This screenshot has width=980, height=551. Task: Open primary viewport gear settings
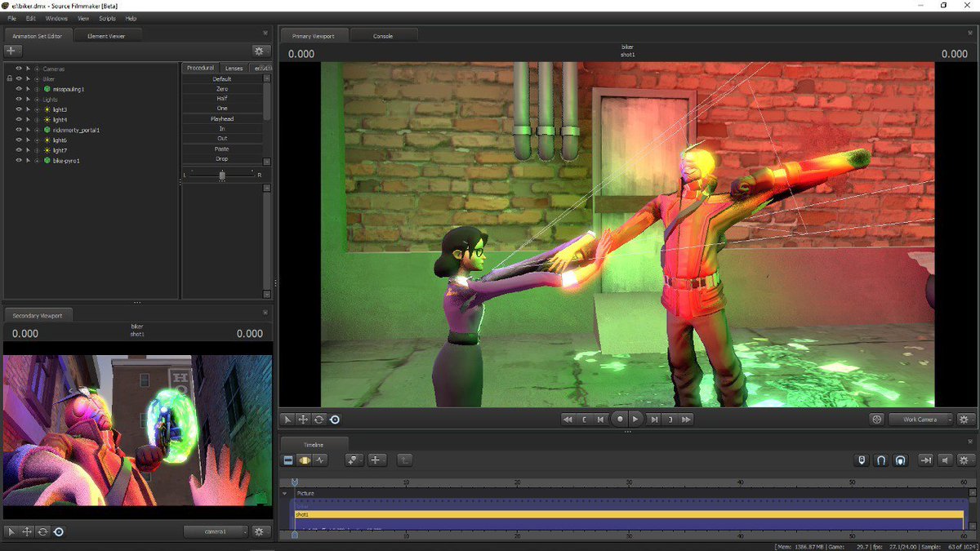[964, 419]
